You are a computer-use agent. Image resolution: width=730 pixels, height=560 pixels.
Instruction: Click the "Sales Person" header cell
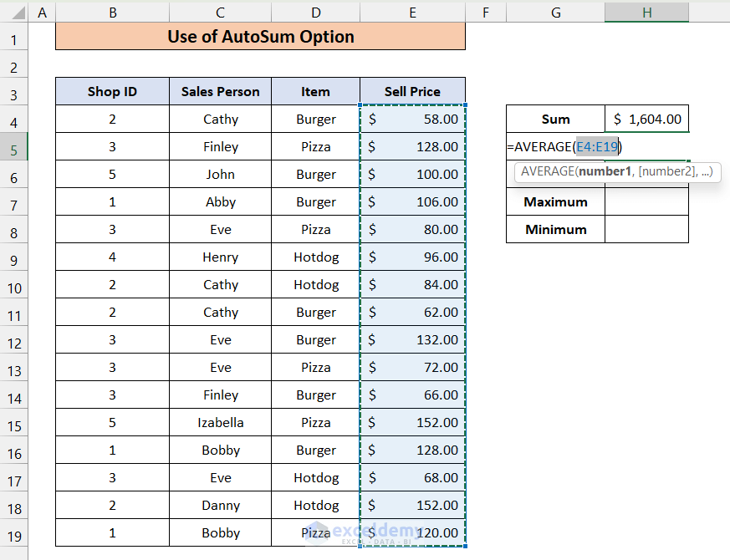(x=220, y=92)
